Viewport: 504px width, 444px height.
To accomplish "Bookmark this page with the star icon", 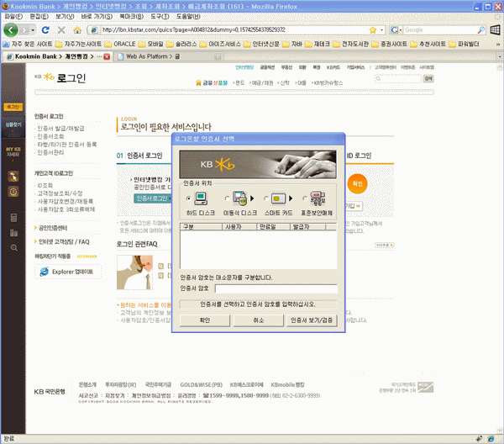I will (x=372, y=30).
